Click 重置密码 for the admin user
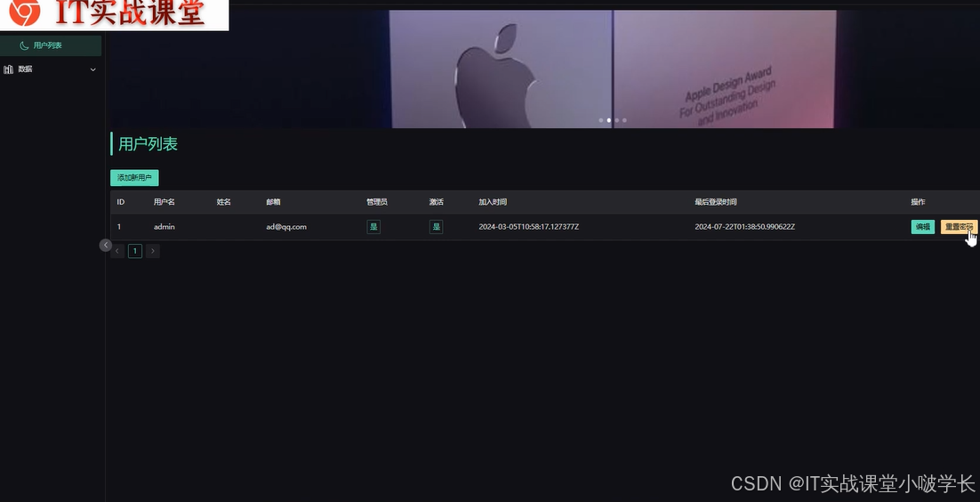The height and width of the screenshot is (502, 980). pyautogui.click(x=959, y=227)
